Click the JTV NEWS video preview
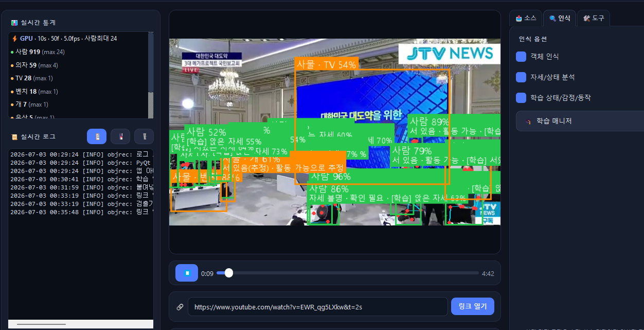644x330 pixels. click(335, 132)
